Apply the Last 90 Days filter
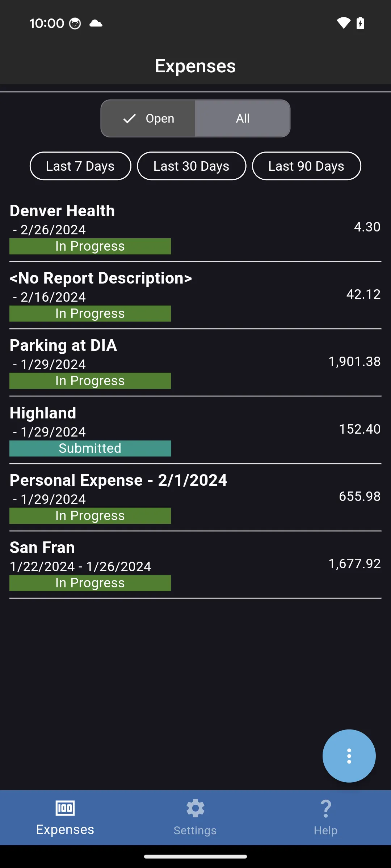Viewport: 391px width, 868px height. coord(306,166)
